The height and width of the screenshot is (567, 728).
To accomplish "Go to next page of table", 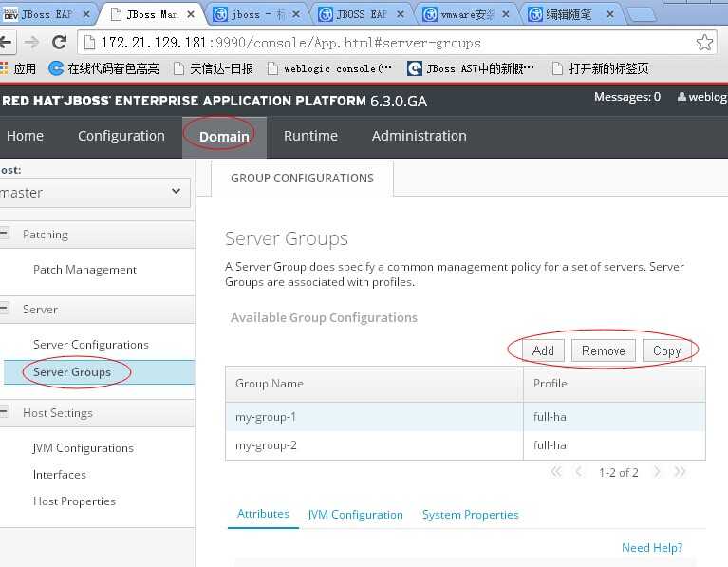I will 657,472.
